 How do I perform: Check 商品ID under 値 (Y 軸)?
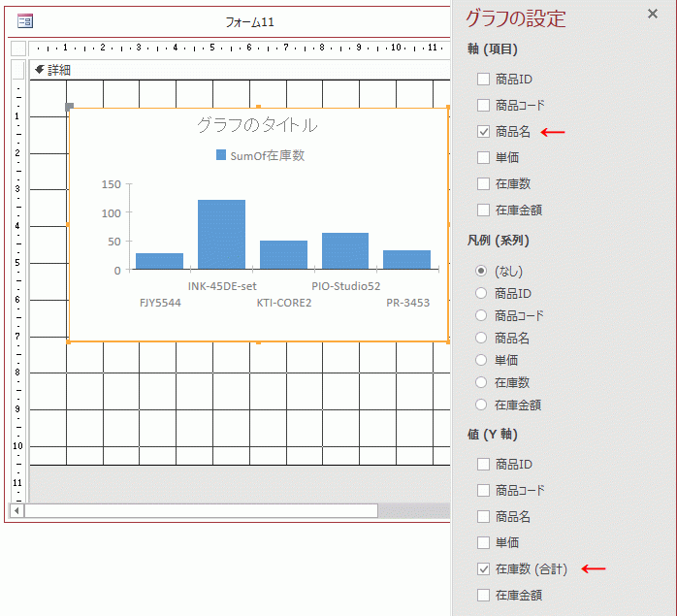(x=483, y=465)
